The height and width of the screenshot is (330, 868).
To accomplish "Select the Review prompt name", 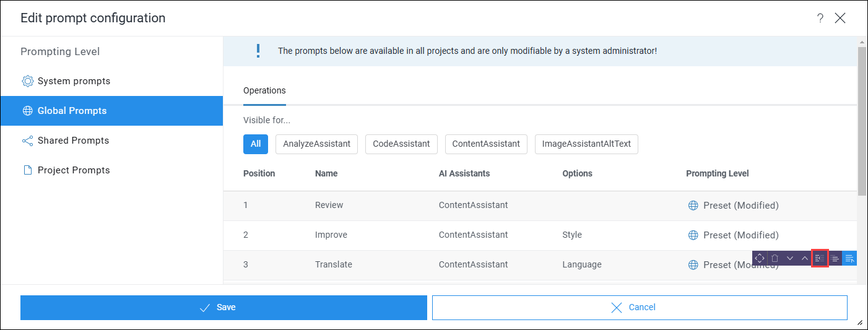I will tap(329, 206).
